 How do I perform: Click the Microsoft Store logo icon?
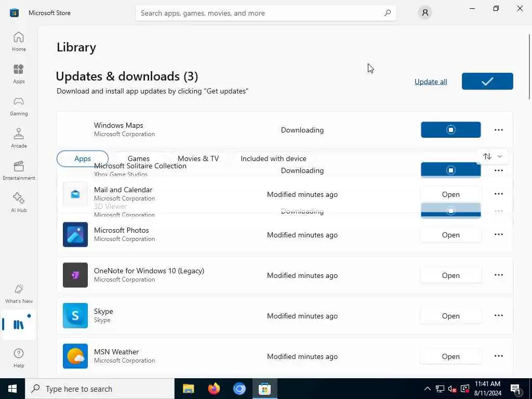[14, 13]
